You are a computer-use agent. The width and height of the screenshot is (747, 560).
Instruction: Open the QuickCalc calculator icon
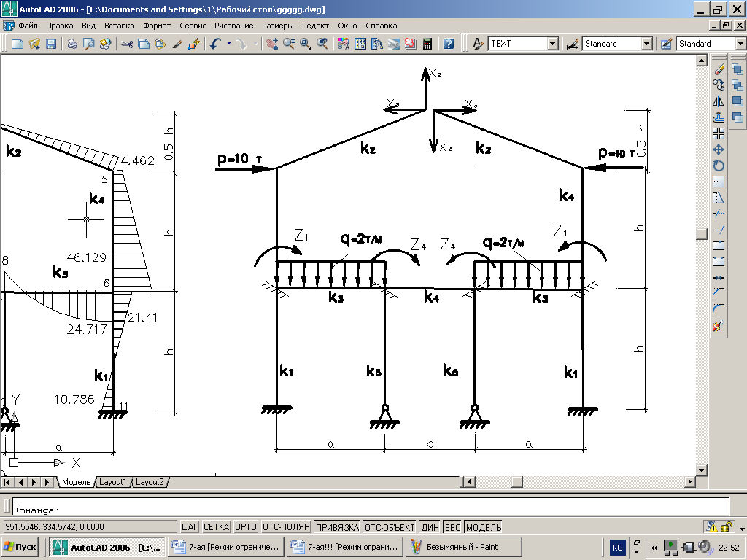(427, 44)
